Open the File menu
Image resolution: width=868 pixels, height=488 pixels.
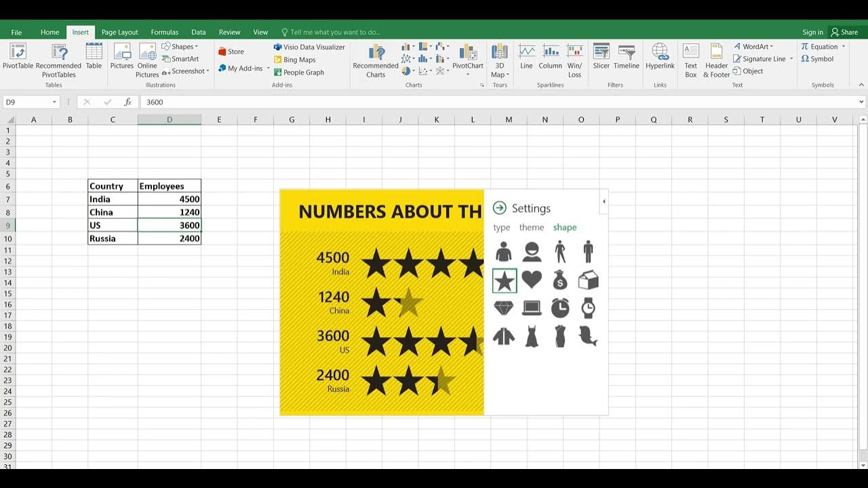16,32
